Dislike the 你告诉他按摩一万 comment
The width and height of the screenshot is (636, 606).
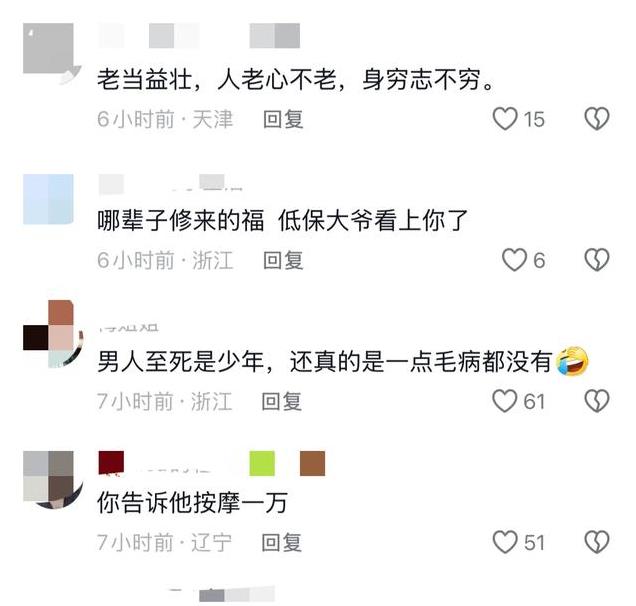click(x=597, y=542)
